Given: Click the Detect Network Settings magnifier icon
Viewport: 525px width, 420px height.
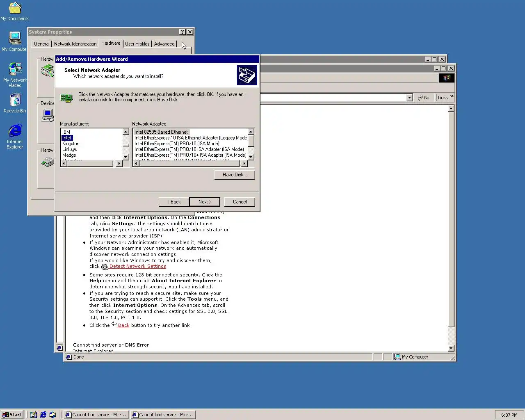Looking at the screenshot, I should (x=104, y=267).
